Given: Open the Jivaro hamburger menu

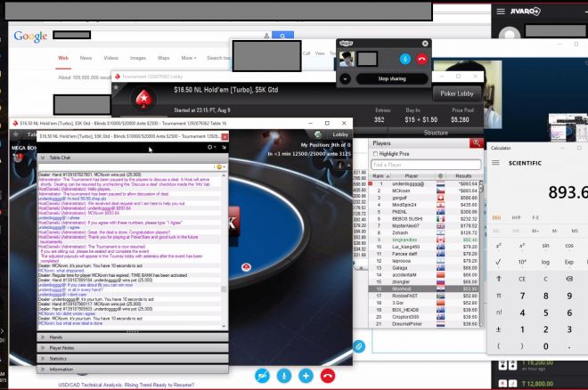Looking at the screenshot, I should click(x=501, y=12).
